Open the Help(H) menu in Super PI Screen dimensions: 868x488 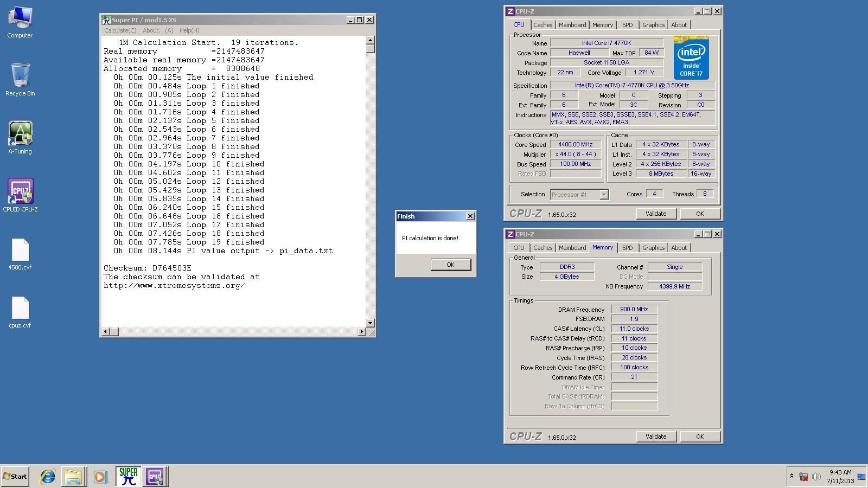(189, 30)
